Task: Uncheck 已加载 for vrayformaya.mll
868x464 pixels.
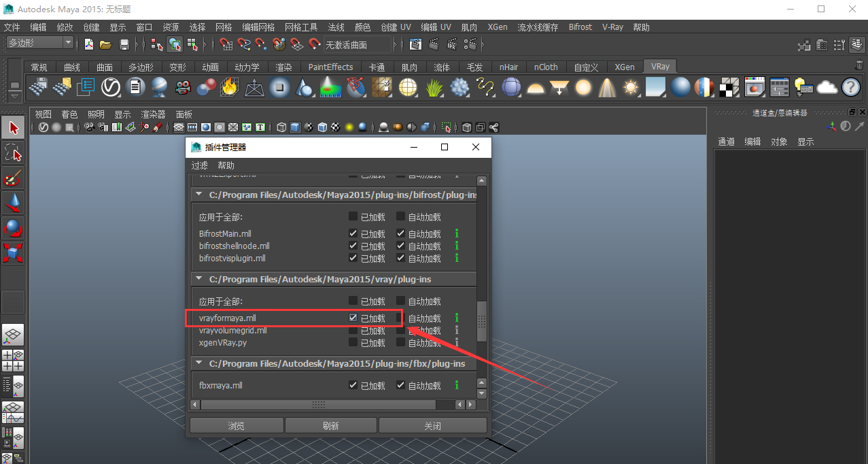Action: [353, 318]
